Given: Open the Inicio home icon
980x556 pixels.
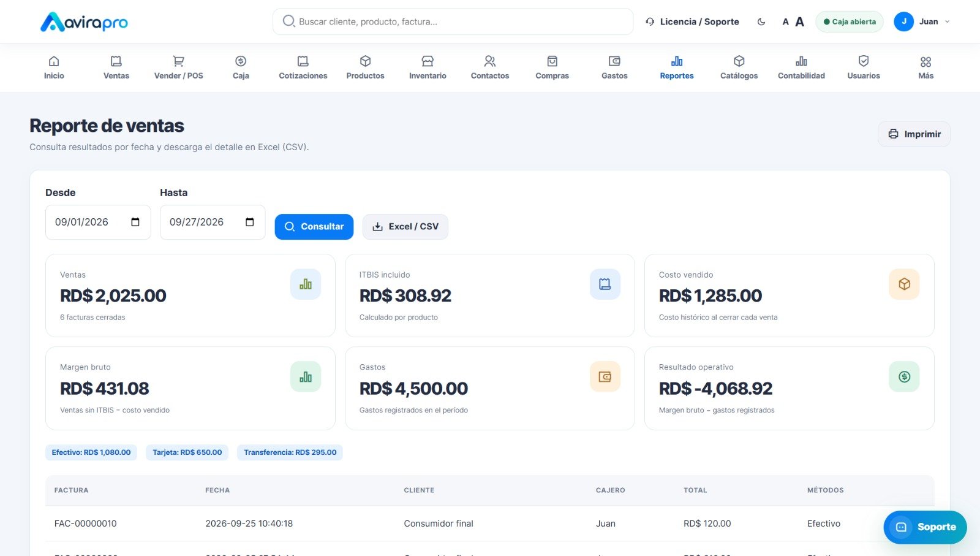Looking at the screenshot, I should pos(54,61).
